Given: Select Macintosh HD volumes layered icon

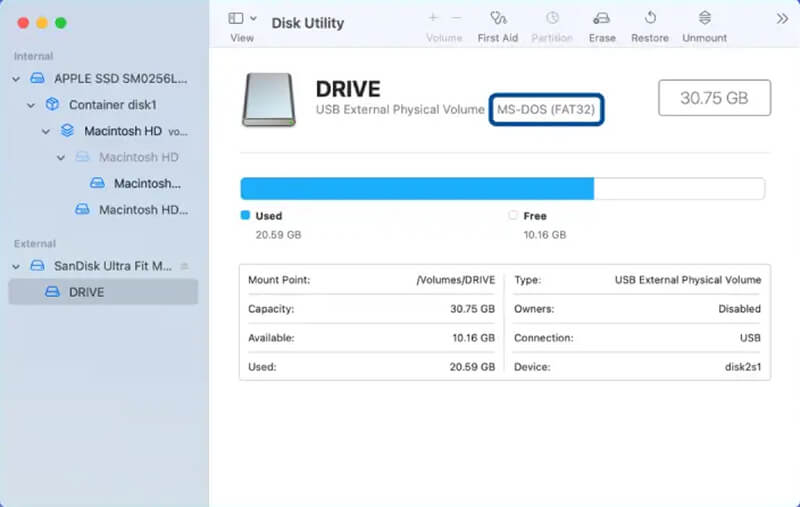Looking at the screenshot, I should coord(67,131).
